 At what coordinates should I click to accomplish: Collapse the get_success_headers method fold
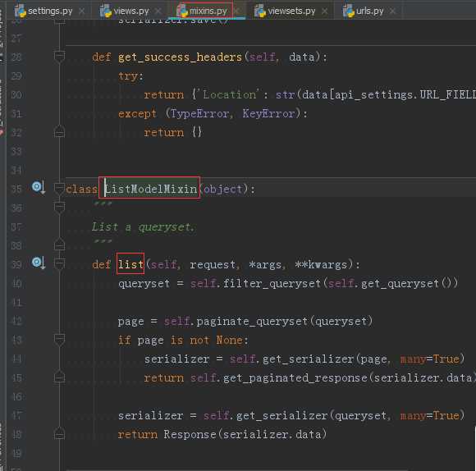point(59,57)
